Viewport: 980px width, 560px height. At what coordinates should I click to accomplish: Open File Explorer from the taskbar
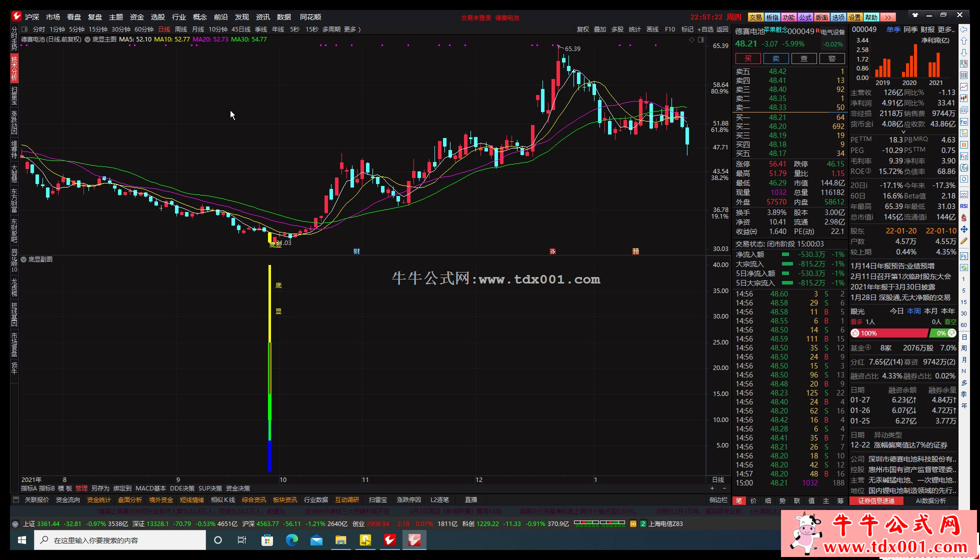(340, 540)
